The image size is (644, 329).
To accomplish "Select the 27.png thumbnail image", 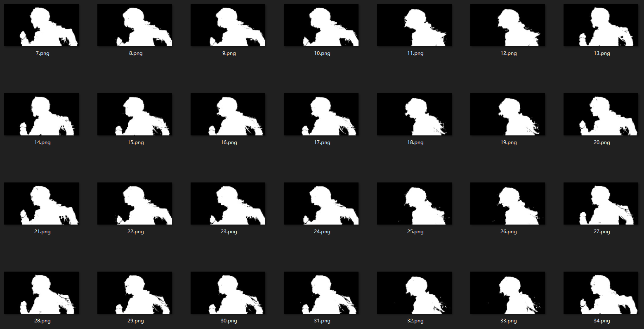I will tap(601, 204).
